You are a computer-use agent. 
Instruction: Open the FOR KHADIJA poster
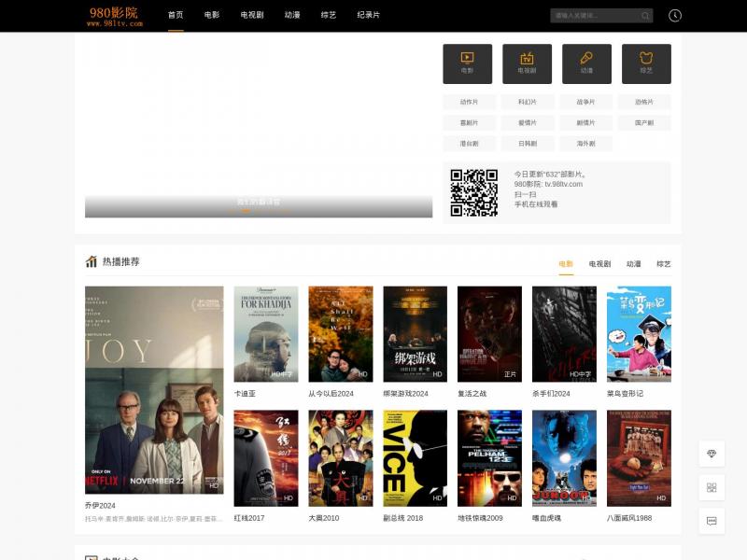click(266, 334)
